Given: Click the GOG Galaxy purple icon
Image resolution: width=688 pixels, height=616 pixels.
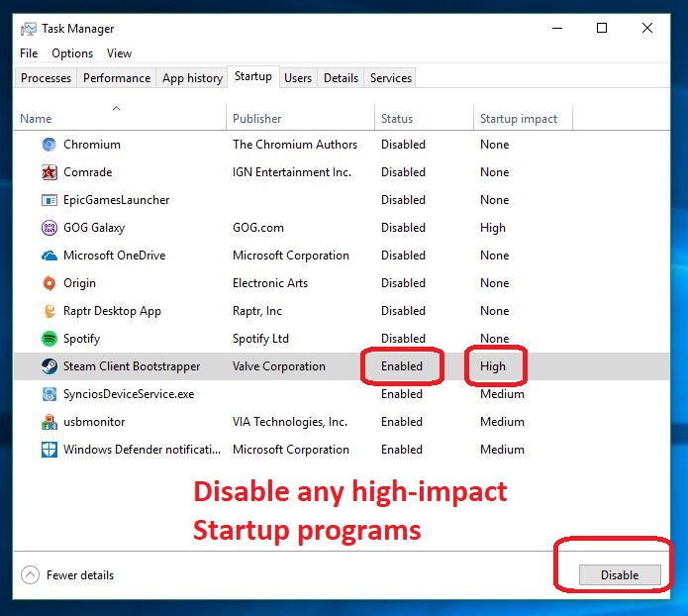Looking at the screenshot, I should click(x=49, y=228).
